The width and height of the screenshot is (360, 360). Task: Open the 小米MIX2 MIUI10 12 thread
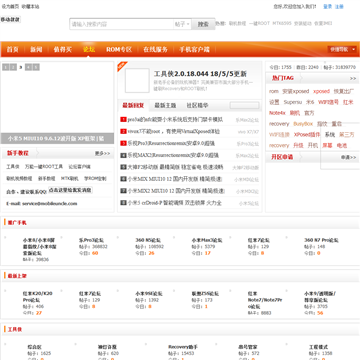[x=176, y=191]
